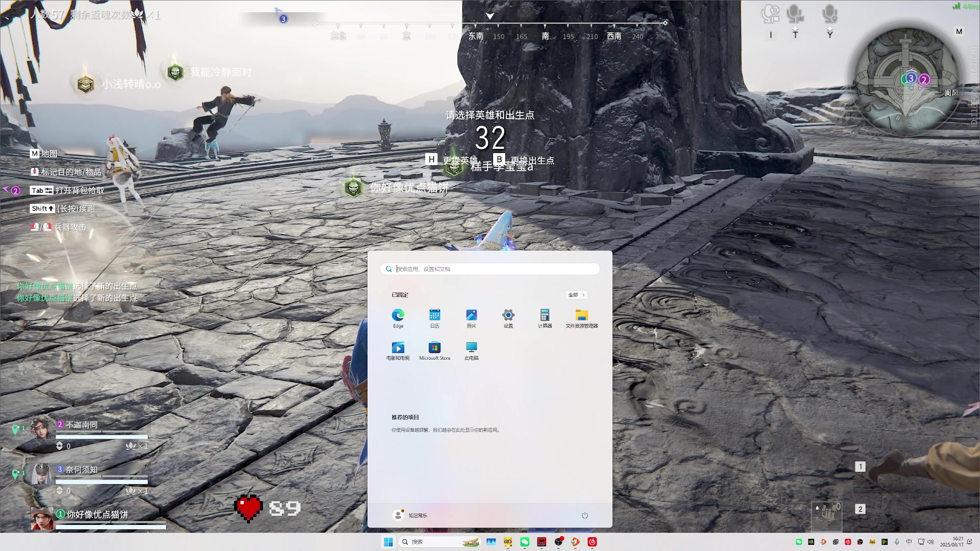Click the green triangle icon in the system tray
Image resolution: width=980 pixels, height=551 pixels.
[x=885, y=542]
